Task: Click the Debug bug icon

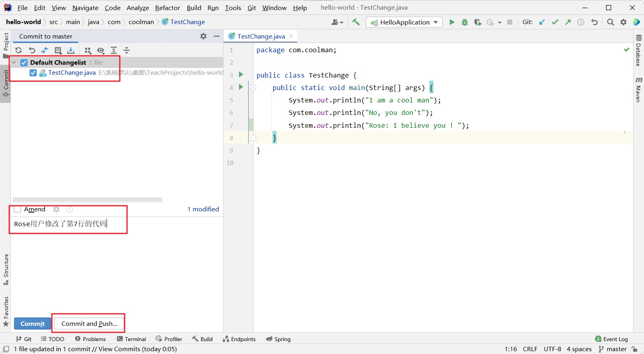Action: tap(465, 22)
